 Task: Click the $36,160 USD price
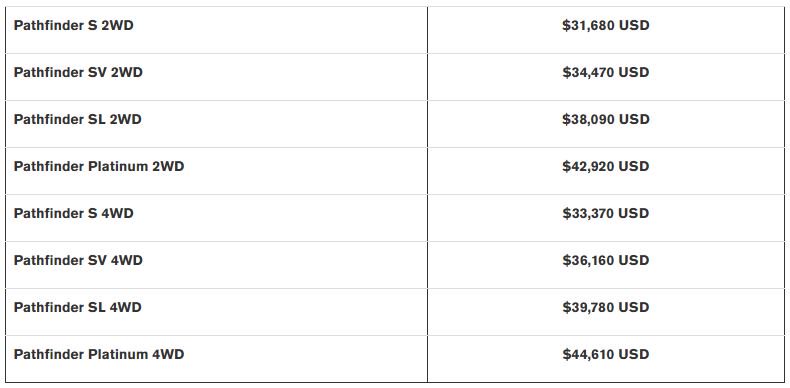(x=606, y=260)
